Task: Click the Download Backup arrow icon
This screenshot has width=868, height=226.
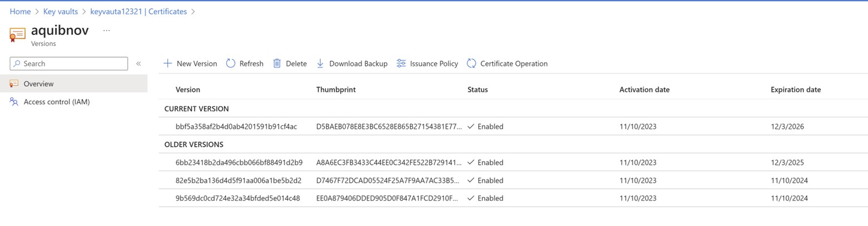Action: 320,63
